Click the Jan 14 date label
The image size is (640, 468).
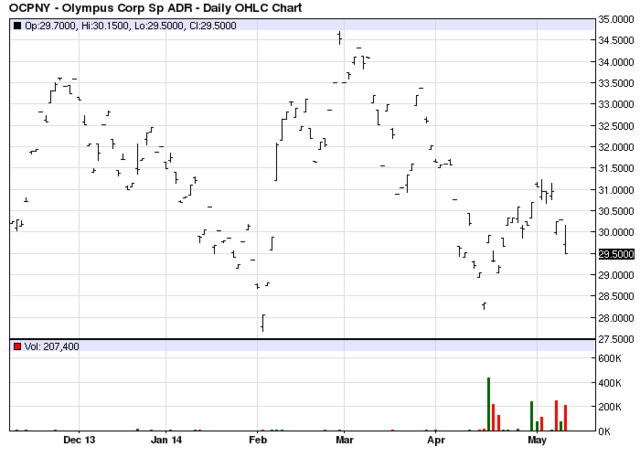point(166,440)
